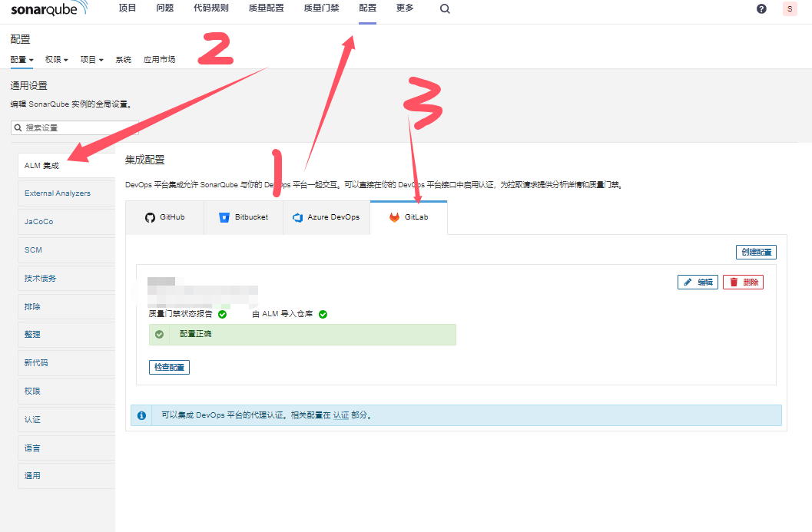The height and width of the screenshot is (532, 812).
Task: Select 通用 in settings sidebar
Action: (67, 476)
